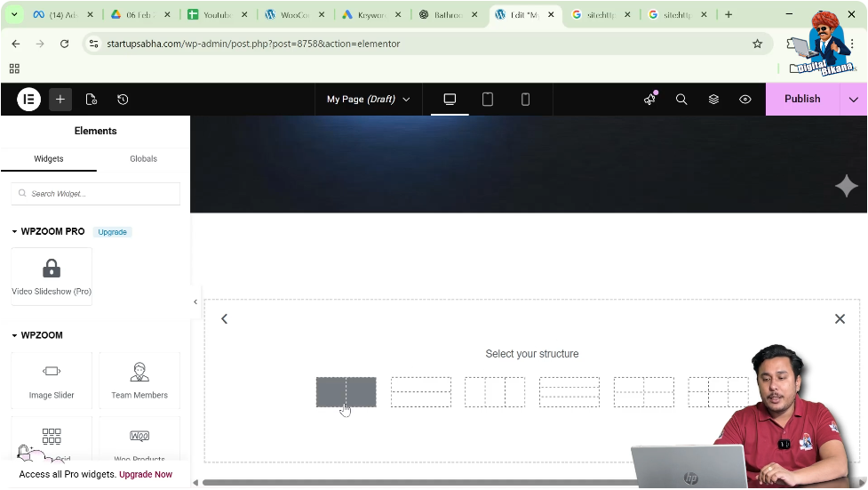The image size is (868, 490).
Task: Choose the two-row stacked structure
Action: click(x=421, y=392)
